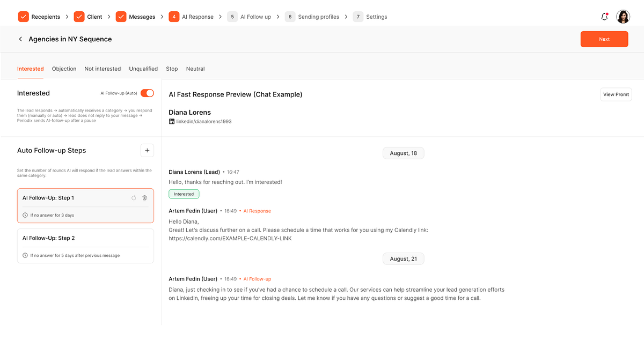The height and width of the screenshot is (362, 644).
Task: Open Diana's LinkedIn via the LinkedIn icon
Action: pyautogui.click(x=171, y=121)
